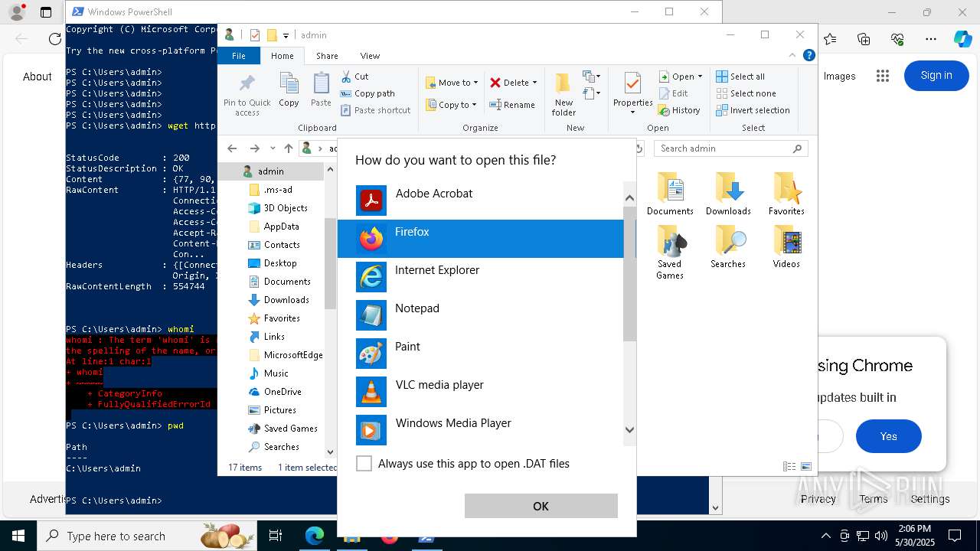980x551 pixels.
Task: Open Properties in the ribbon
Action: pyautogui.click(x=632, y=94)
